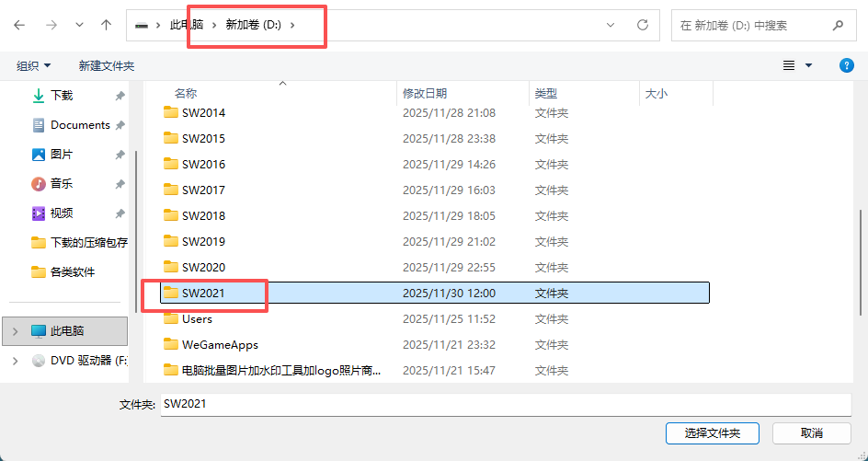Screen dimensions: 868x461
Task: Click the 文件夹 name input field
Action: 506,405
